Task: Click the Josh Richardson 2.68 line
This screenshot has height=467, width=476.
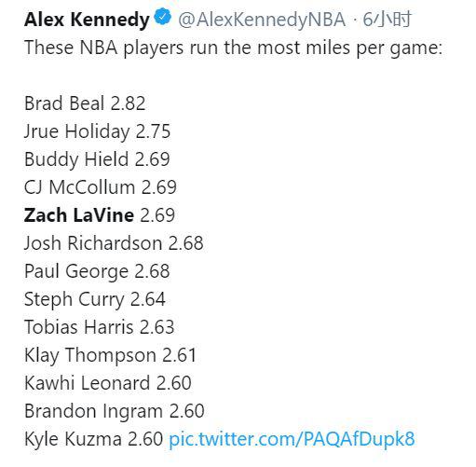Action: click(114, 243)
